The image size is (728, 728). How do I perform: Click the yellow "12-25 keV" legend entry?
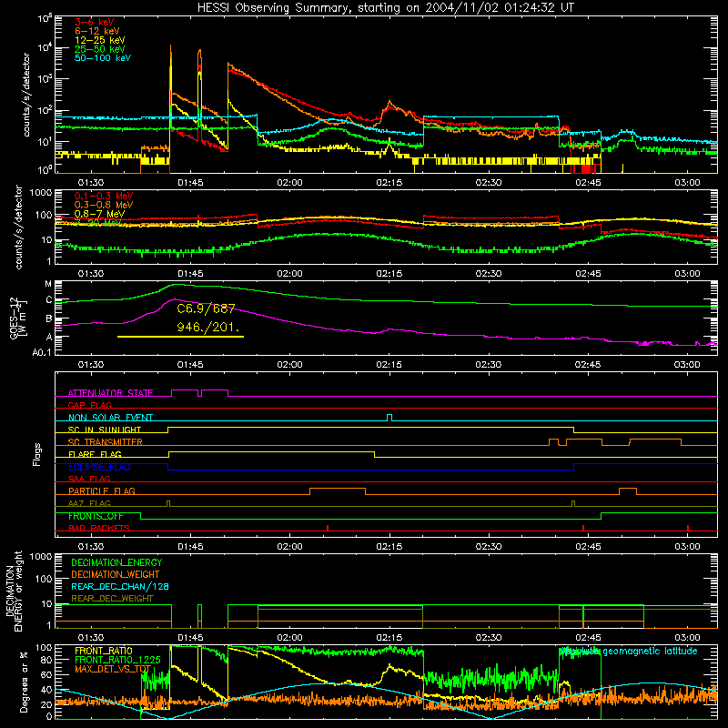(99, 40)
